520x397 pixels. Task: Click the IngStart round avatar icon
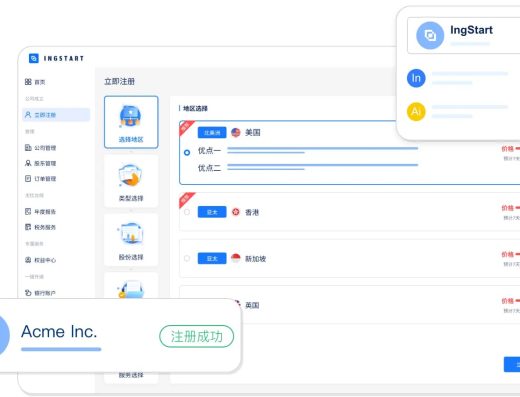(x=430, y=35)
